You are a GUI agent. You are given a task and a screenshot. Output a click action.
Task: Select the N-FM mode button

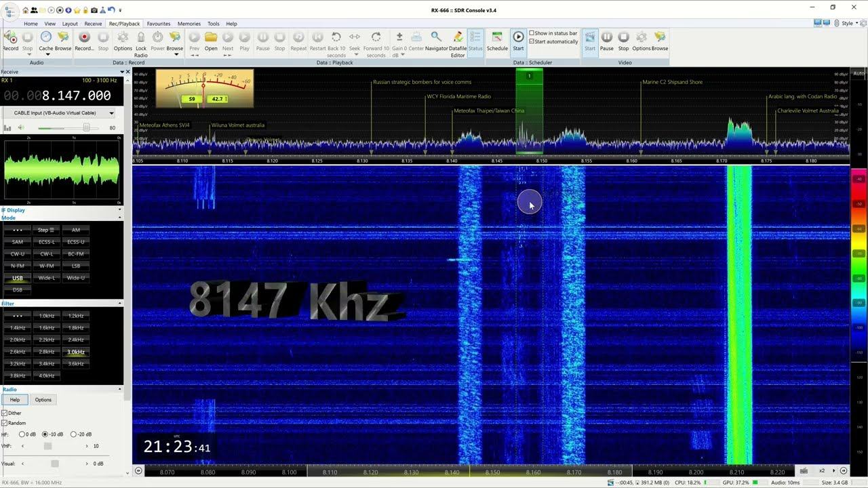18,266
